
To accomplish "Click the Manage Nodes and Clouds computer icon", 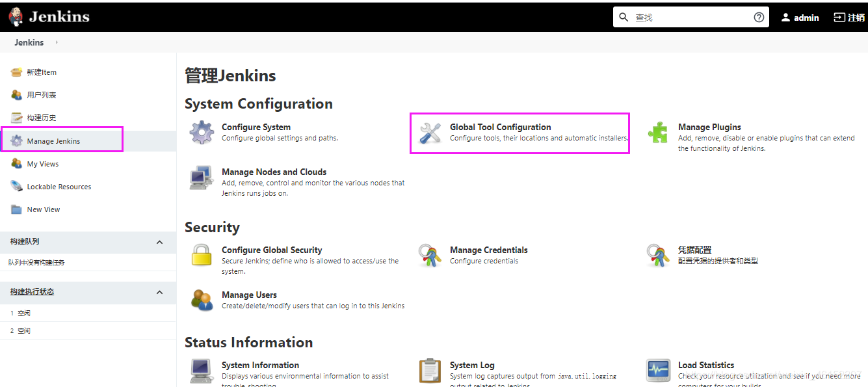I will (202, 178).
